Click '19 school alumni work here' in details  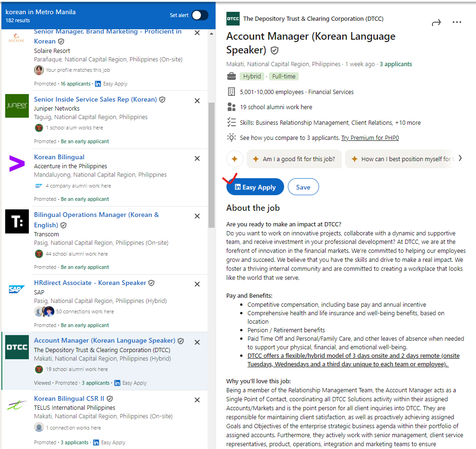(276, 107)
